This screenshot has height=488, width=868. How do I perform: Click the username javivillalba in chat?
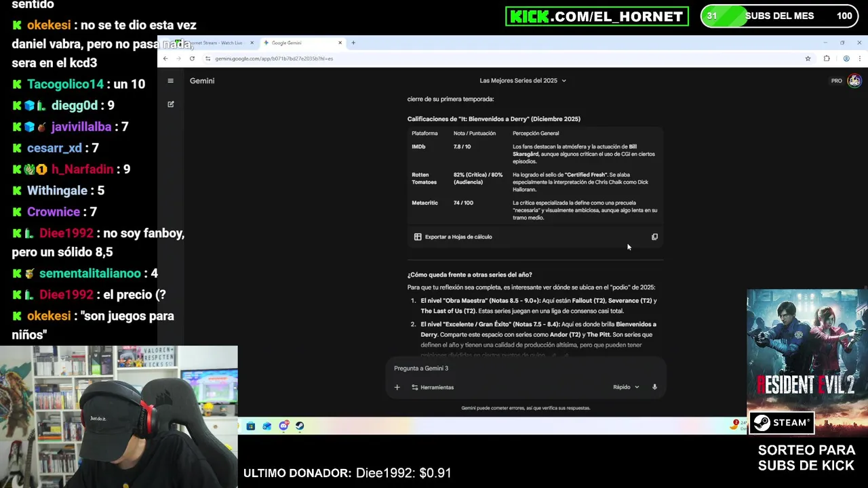(x=81, y=127)
